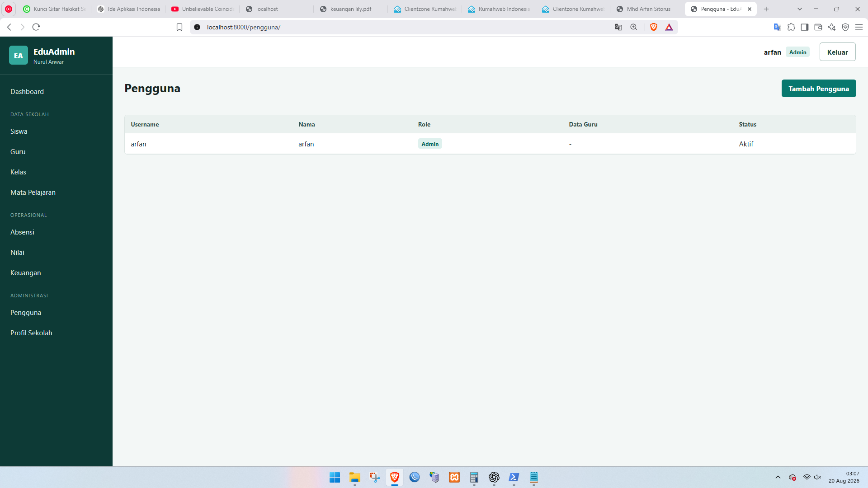This screenshot has width=868, height=488.
Task: Expand the tab search chevron
Action: coord(800,9)
